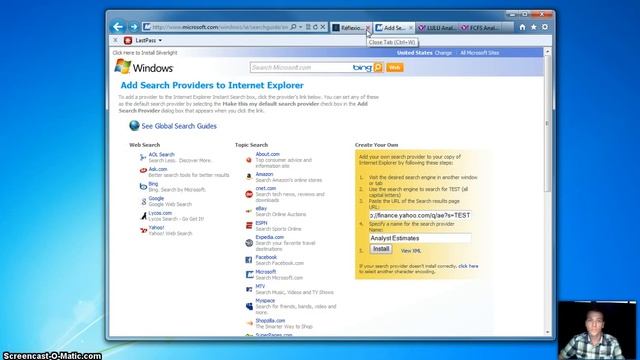
Task: Click the Home icon in browser toolbar
Action: pyautogui.click(x=522, y=27)
